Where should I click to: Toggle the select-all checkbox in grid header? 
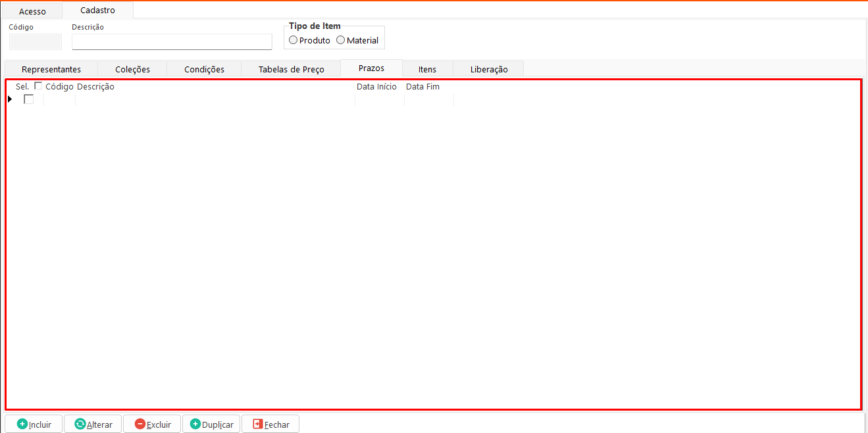click(38, 86)
